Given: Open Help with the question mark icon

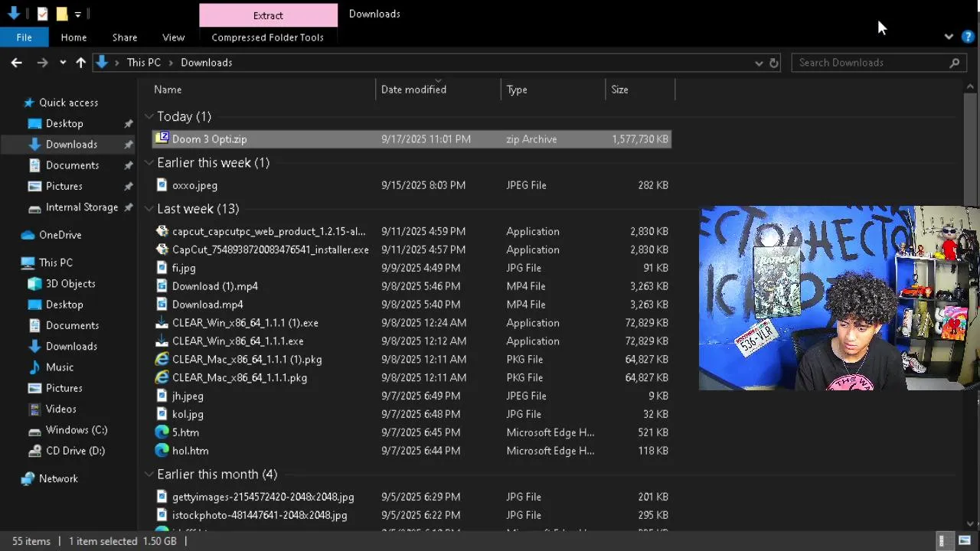Looking at the screenshot, I should click(968, 37).
